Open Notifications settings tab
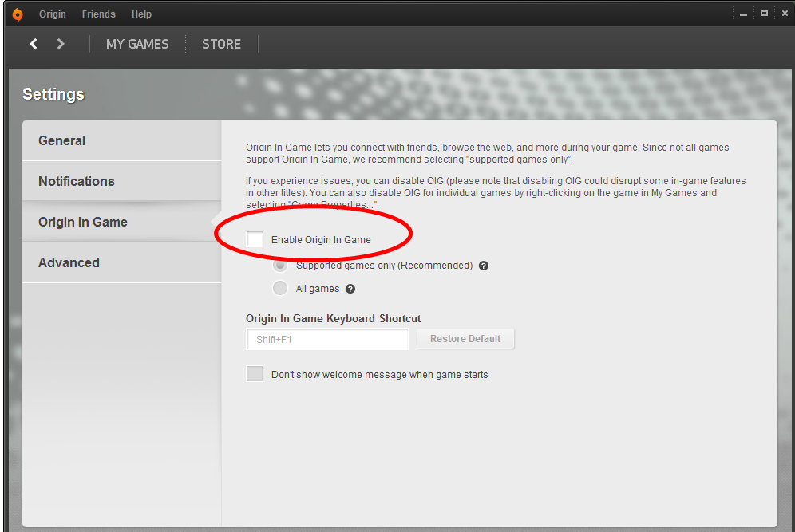The image size is (795, 532). click(x=121, y=181)
